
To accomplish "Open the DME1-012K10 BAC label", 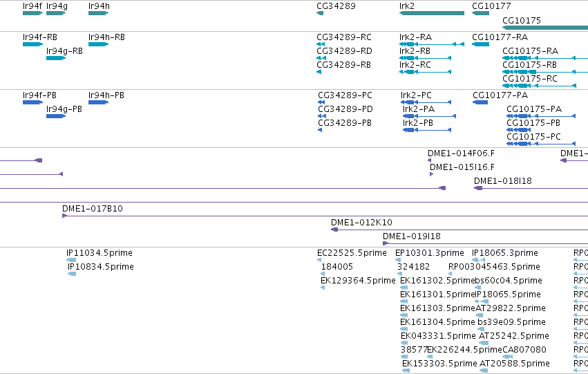I will (361, 223).
